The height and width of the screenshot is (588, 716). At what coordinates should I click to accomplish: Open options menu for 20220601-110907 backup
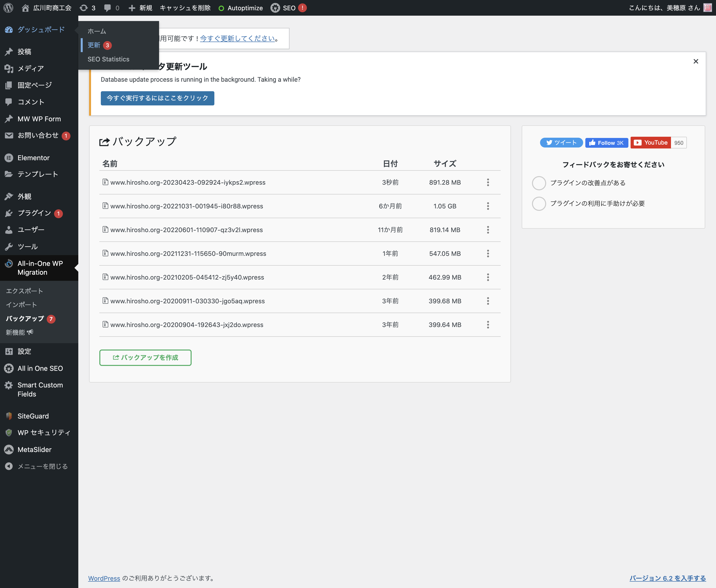coord(488,230)
